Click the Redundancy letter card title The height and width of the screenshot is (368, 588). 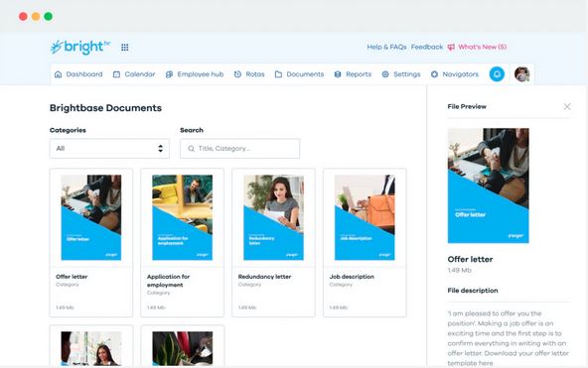pos(265,277)
